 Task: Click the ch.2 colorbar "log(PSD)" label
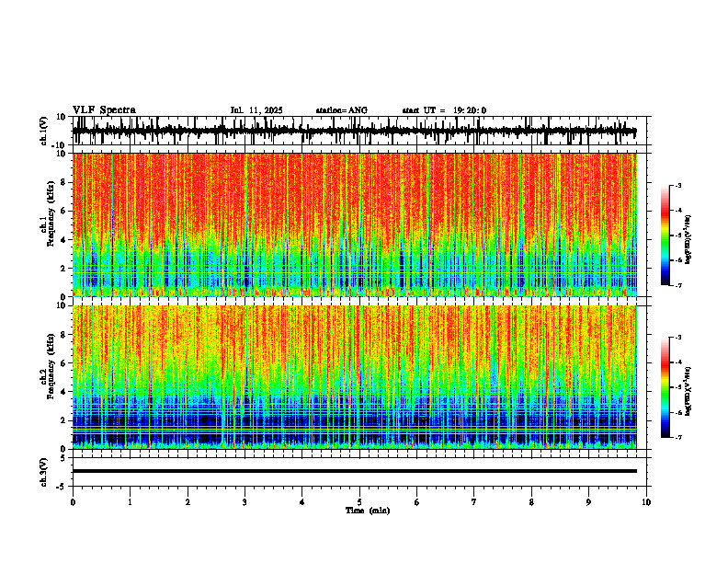click(688, 391)
